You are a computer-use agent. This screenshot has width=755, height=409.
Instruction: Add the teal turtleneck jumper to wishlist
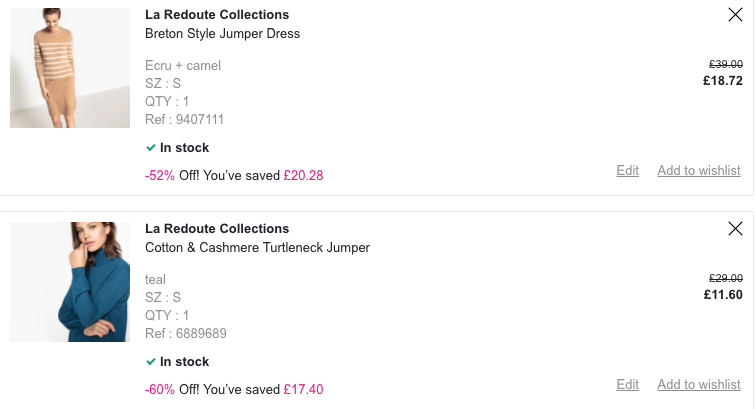point(698,385)
